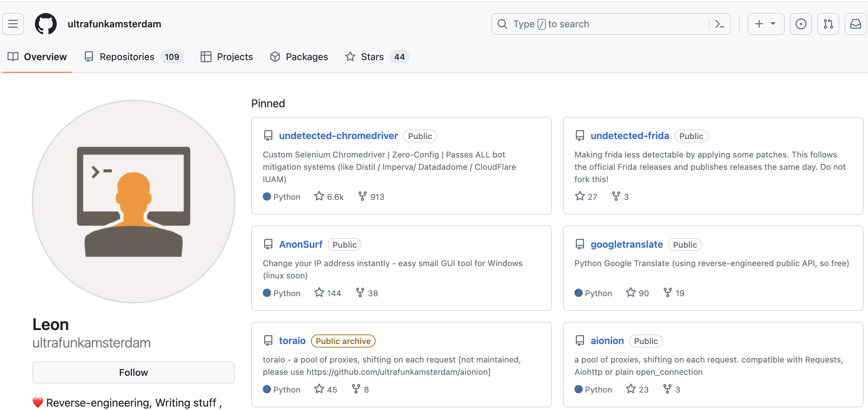Open the Notifications inbox icon
This screenshot has height=410, width=868.
tap(855, 24)
